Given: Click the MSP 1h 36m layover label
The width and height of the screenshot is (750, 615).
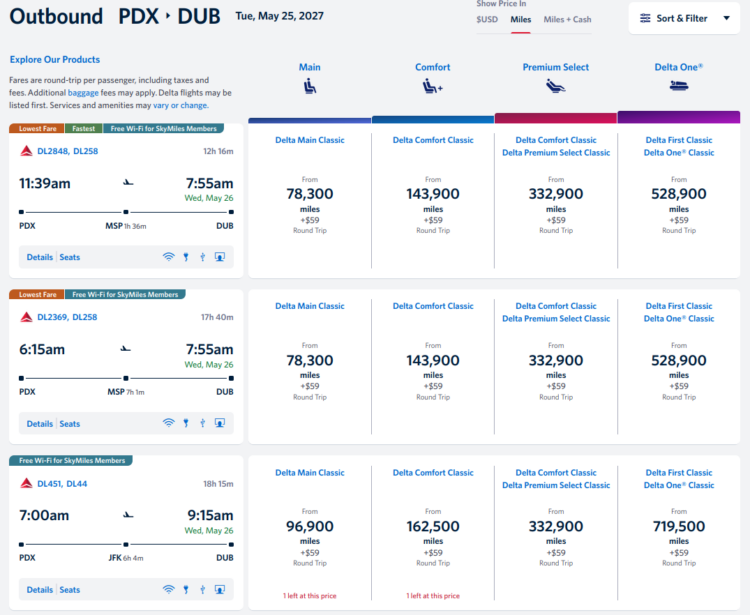Looking at the screenshot, I should point(126,226).
